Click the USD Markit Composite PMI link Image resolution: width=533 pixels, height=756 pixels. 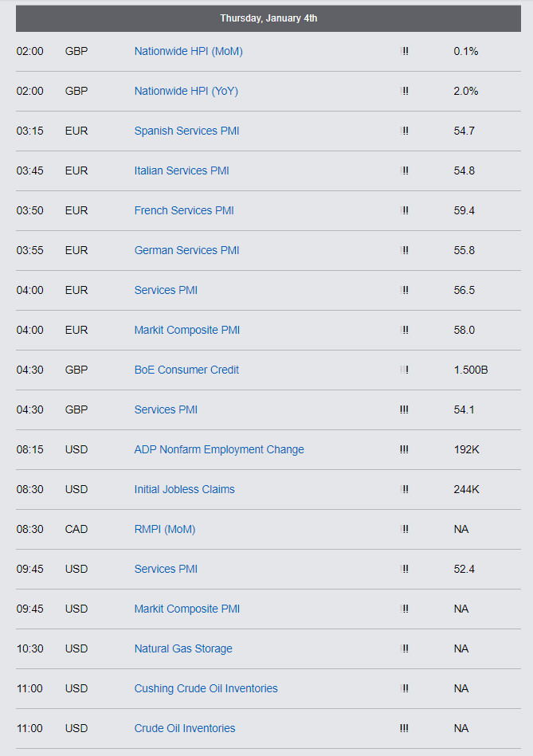click(186, 609)
